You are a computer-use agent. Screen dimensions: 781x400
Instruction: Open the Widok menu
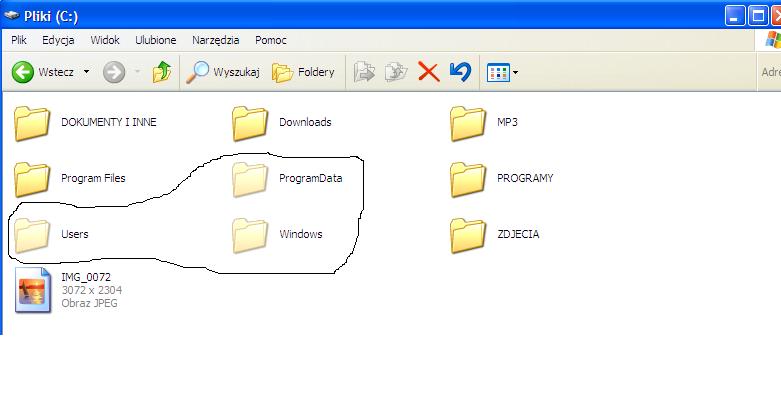click(105, 40)
